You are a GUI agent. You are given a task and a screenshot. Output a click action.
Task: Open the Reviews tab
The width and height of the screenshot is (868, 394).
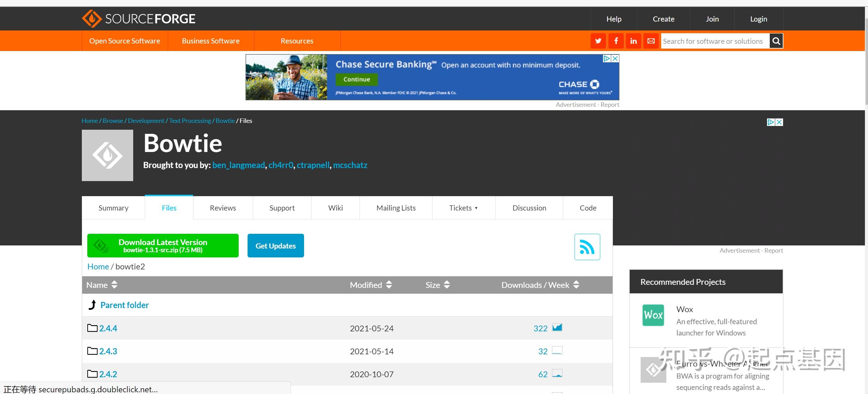point(223,208)
